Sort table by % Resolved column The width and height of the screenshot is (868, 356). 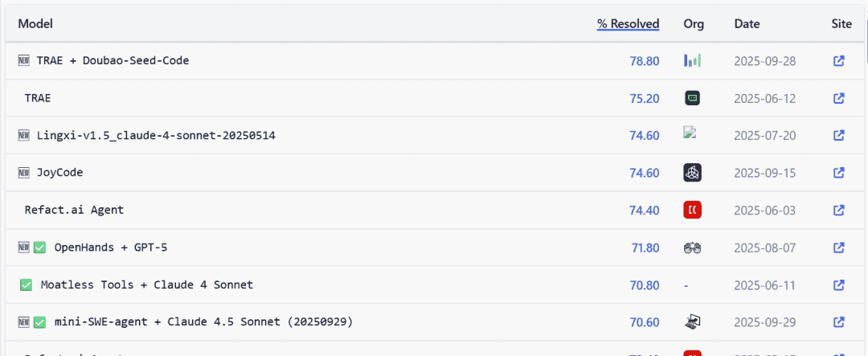[x=628, y=24]
